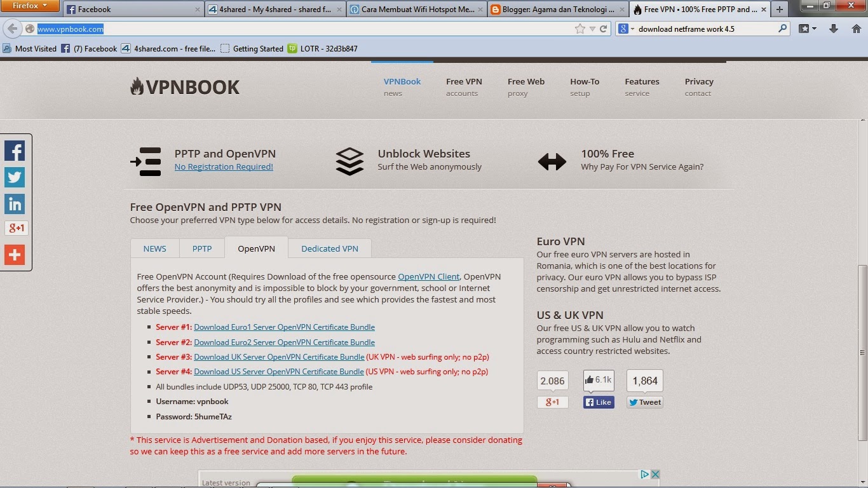This screenshot has height=488, width=868.
Task: Switch to Cara Membuat Wifi Hotspot tab
Action: [417, 10]
